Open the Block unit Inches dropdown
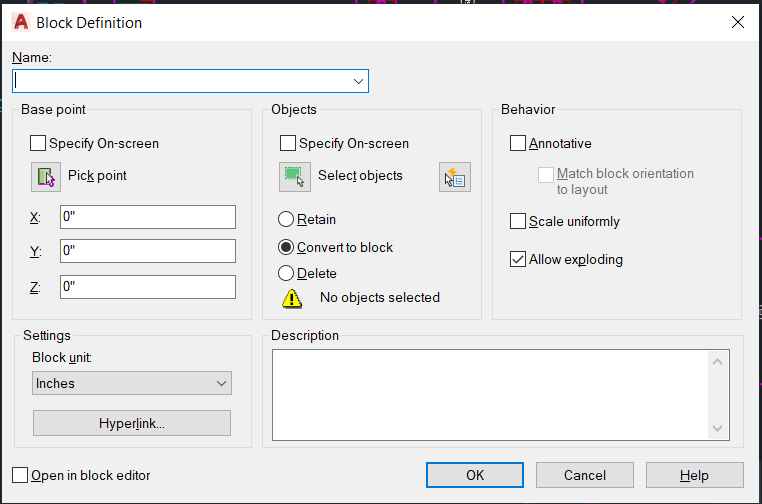Screen dimensions: 762x504 [x=132, y=383]
